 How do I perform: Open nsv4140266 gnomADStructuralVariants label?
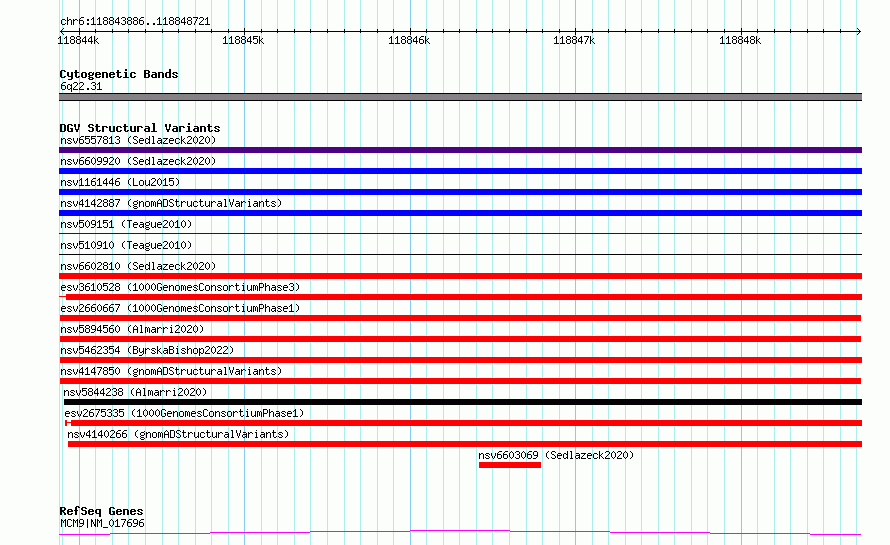178,434
